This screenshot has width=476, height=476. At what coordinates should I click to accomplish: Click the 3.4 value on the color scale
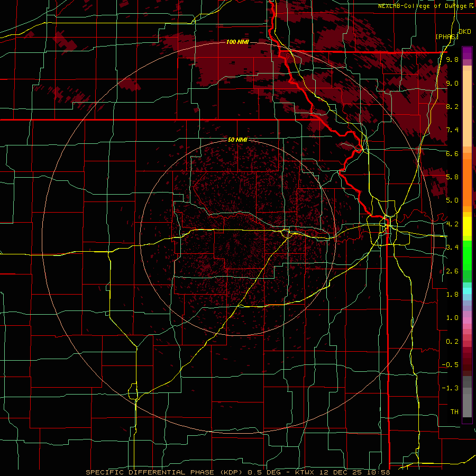click(452, 248)
